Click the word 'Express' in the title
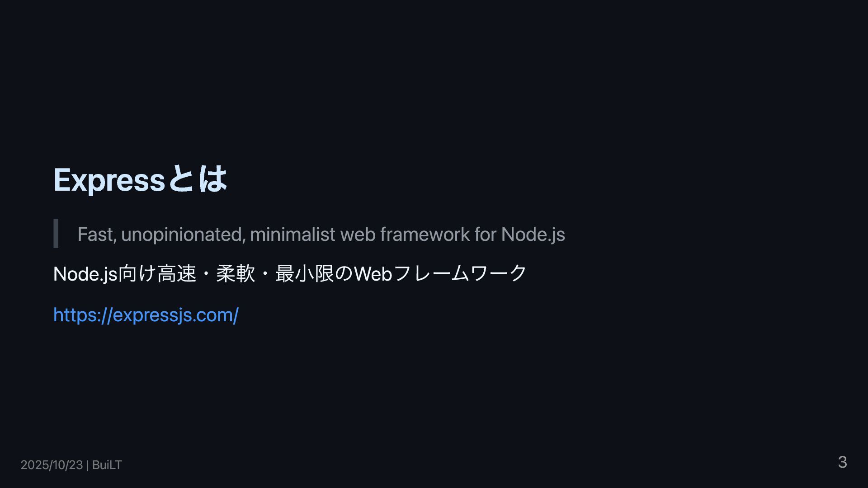Image resolution: width=868 pixels, height=488 pixels. click(109, 181)
